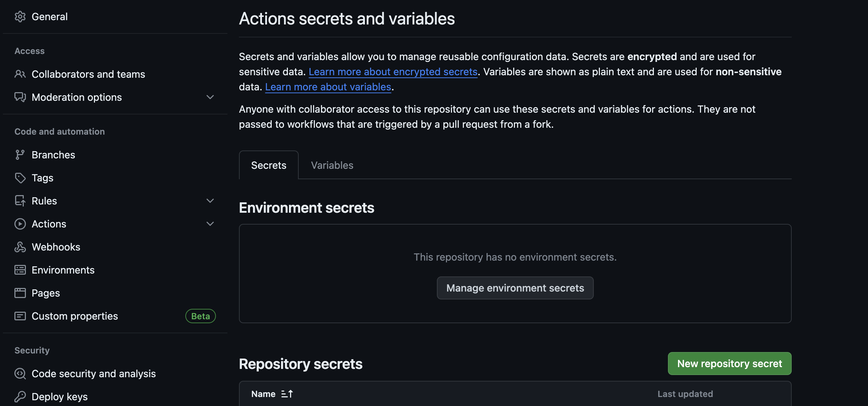Expand the Actions section

(210, 224)
